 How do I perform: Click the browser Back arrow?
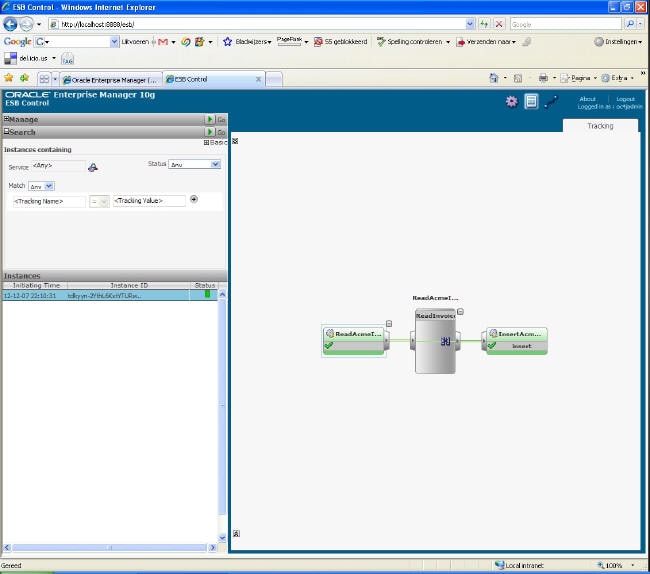point(10,24)
